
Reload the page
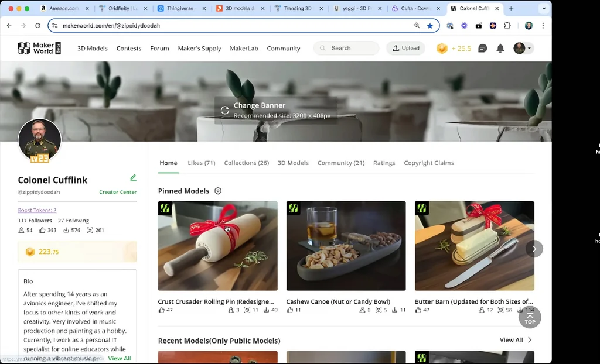coord(37,26)
